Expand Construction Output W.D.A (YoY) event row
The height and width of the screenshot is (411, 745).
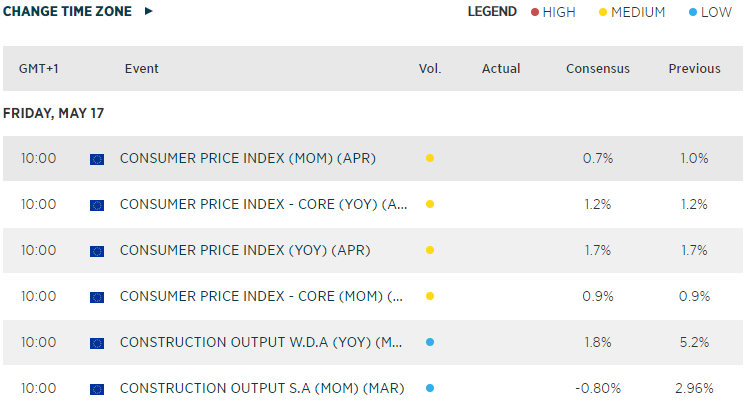click(262, 342)
